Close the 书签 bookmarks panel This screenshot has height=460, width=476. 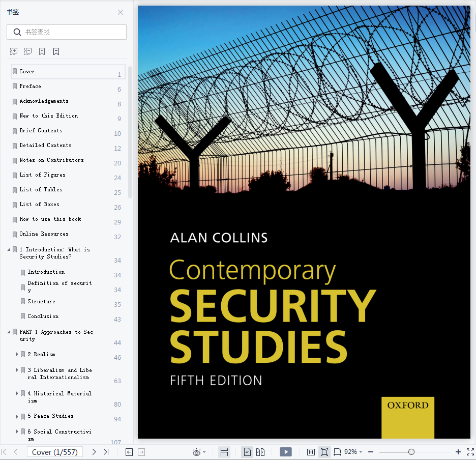[x=121, y=12]
